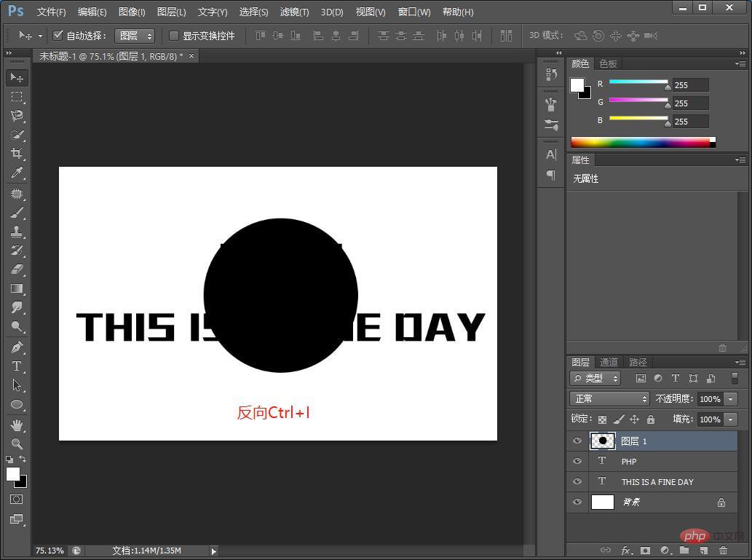The width and height of the screenshot is (752, 560).
Task: Hide the PHP text layer
Action: [577, 461]
